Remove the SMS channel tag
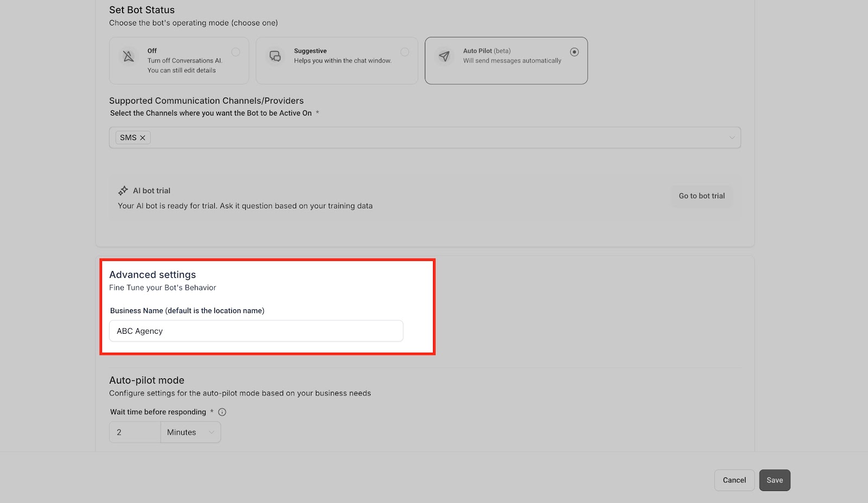 pyautogui.click(x=143, y=138)
